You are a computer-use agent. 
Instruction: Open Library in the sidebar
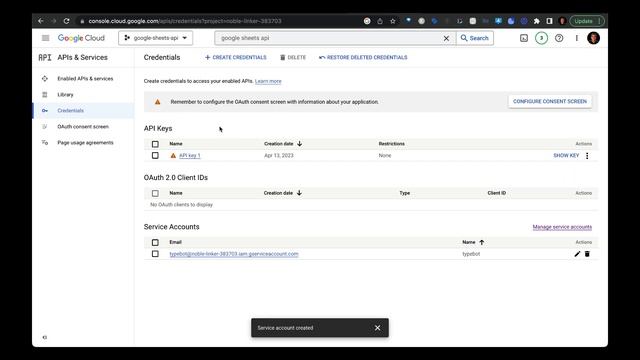(65, 94)
